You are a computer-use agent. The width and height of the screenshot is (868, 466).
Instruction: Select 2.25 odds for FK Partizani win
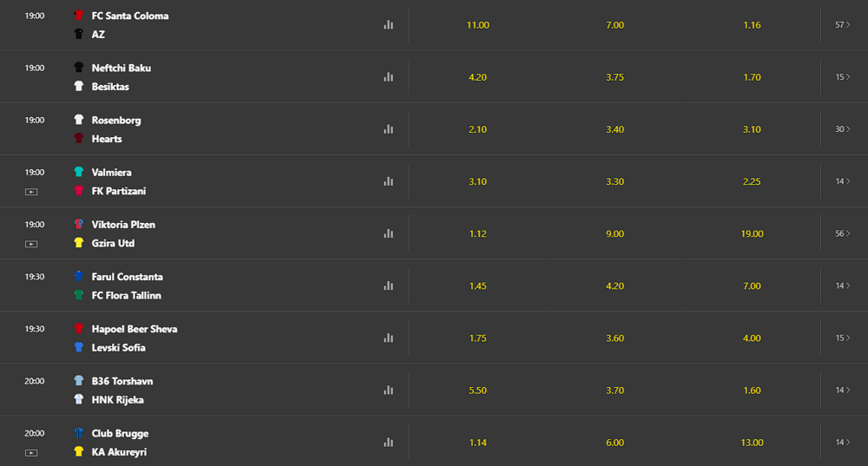(x=752, y=181)
